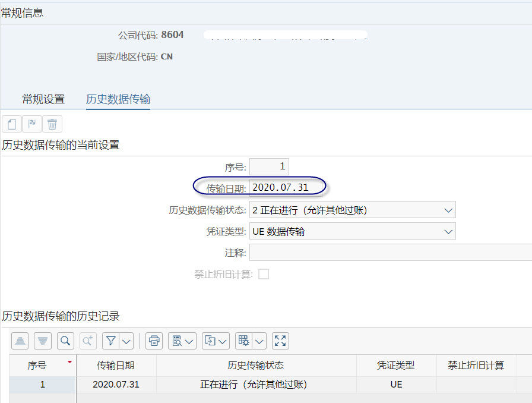Expand views dropdown arrow
The width and height of the screenshot is (532, 403).
pos(189,341)
